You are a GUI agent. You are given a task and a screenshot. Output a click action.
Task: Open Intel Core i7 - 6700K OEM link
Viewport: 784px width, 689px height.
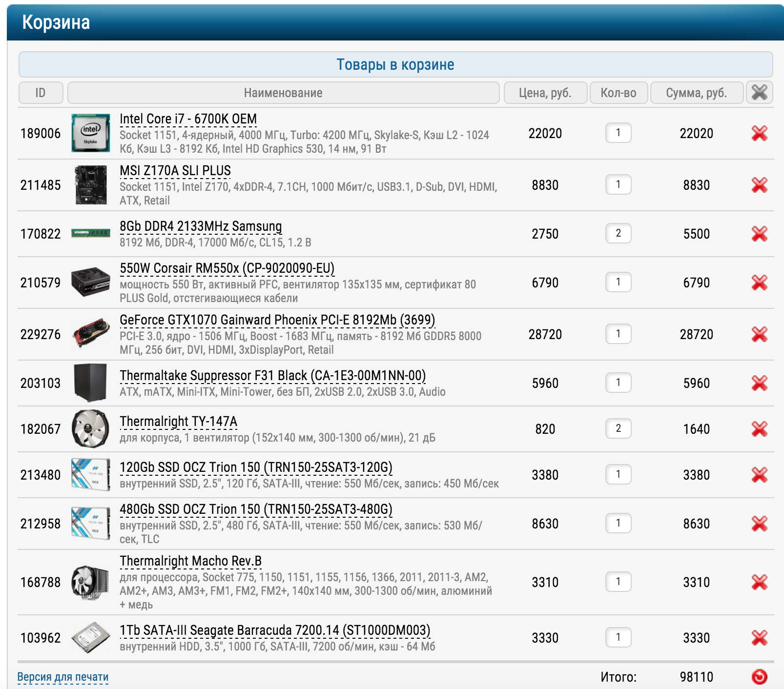pos(188,119)
